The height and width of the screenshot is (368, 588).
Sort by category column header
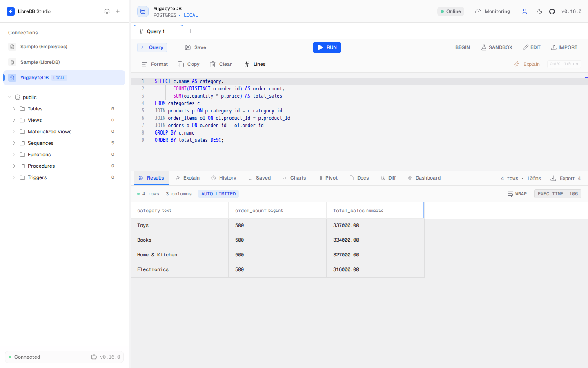[180, 211]
